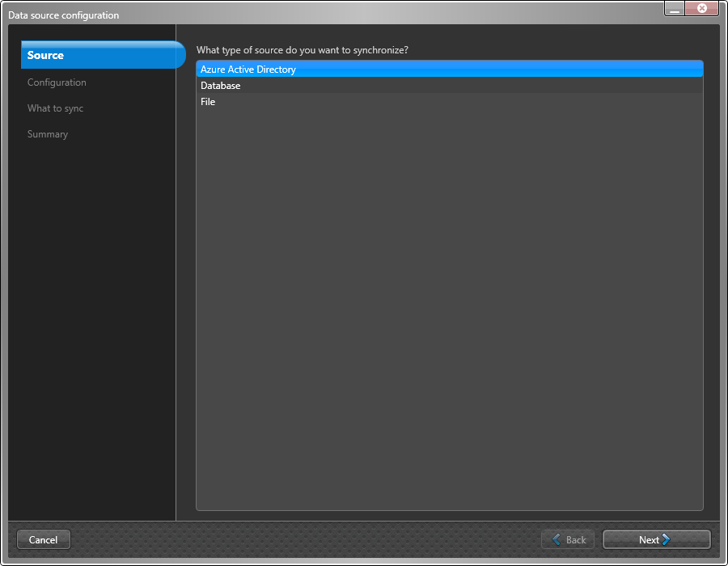Click the circled X close icon
This screenshot has height=566, width=728.
click(x=700, y=8)
